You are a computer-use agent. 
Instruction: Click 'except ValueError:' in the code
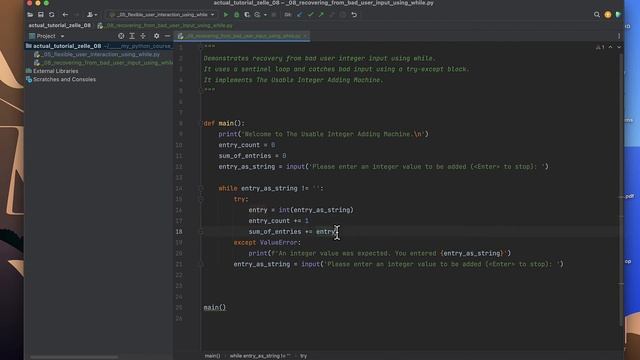click(x=267, y=242)
